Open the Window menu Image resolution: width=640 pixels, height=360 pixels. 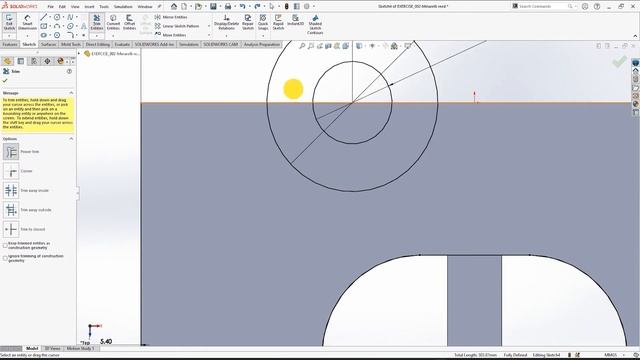coord(144,7)
